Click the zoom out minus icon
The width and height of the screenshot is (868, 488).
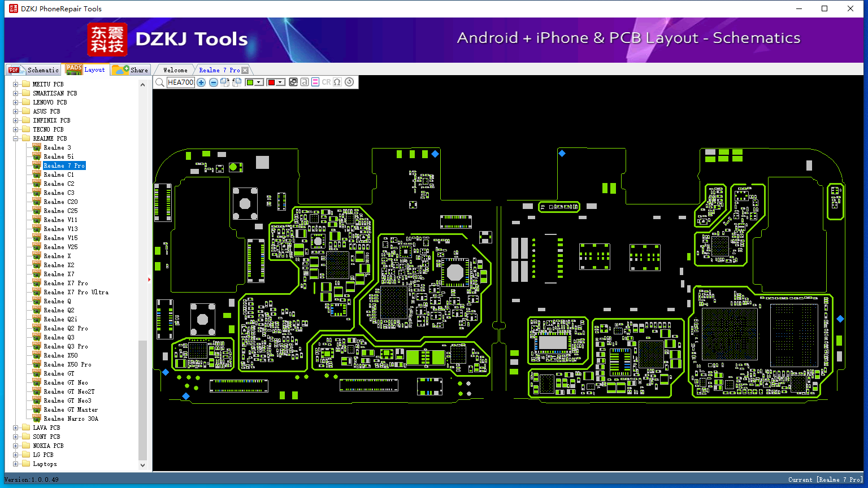tap(213, 82)
